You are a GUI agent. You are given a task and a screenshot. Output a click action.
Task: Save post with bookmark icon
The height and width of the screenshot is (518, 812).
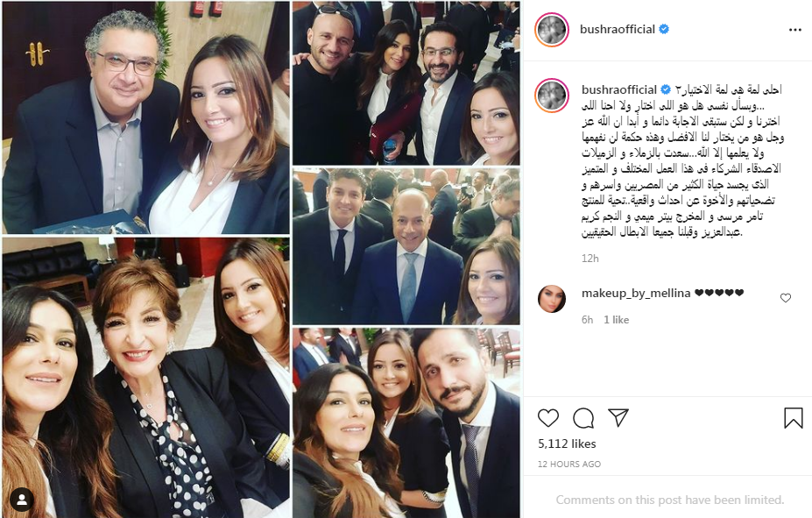point(793,417)
